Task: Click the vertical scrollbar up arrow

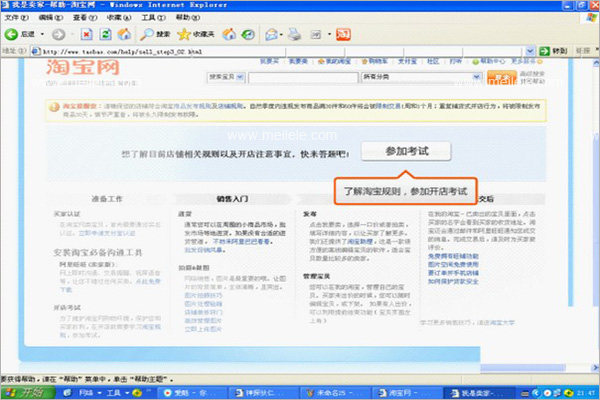Action: 596,63
